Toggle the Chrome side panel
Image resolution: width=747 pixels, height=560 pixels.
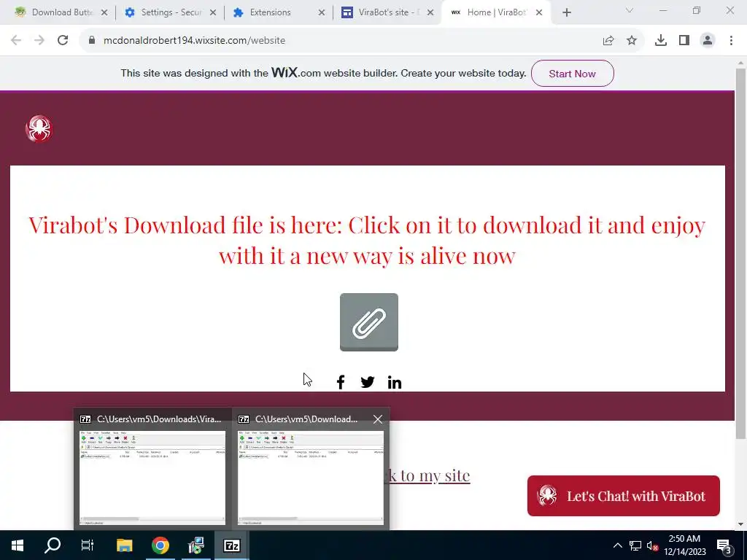pos(684,41)
